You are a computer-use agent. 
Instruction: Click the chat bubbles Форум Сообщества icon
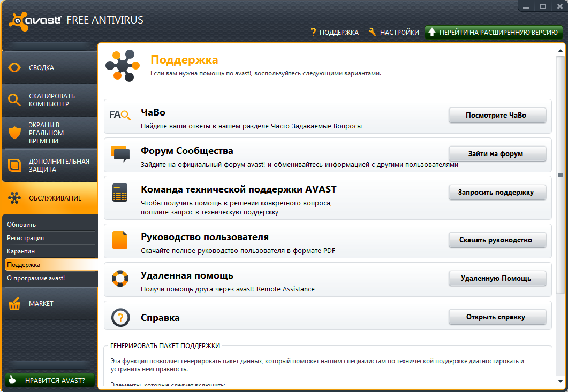(120, 154)
